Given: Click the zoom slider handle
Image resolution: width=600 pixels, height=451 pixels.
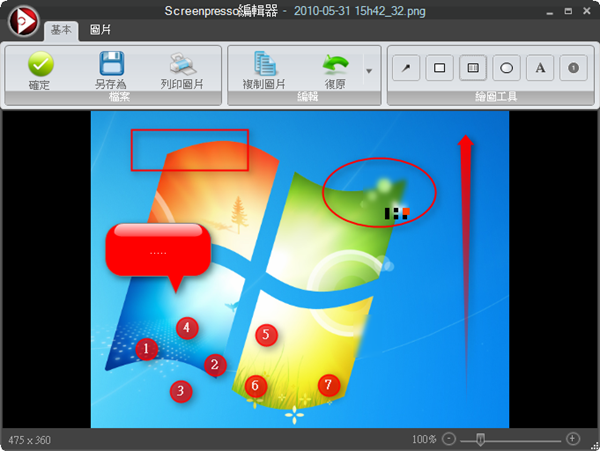Looking at the screenshot, I should pos(481,440).
